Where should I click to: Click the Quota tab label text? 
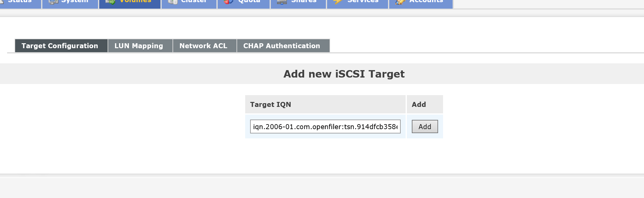tap(249, 2)
